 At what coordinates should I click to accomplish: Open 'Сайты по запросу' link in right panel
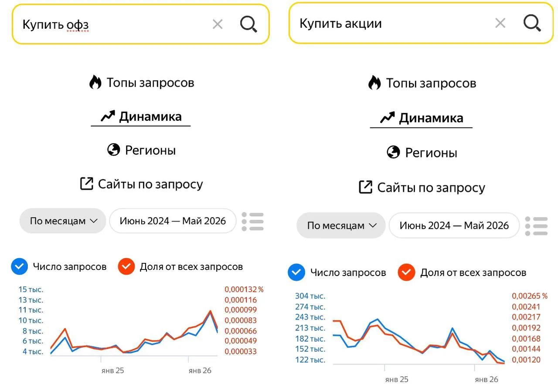coord(422,187)
